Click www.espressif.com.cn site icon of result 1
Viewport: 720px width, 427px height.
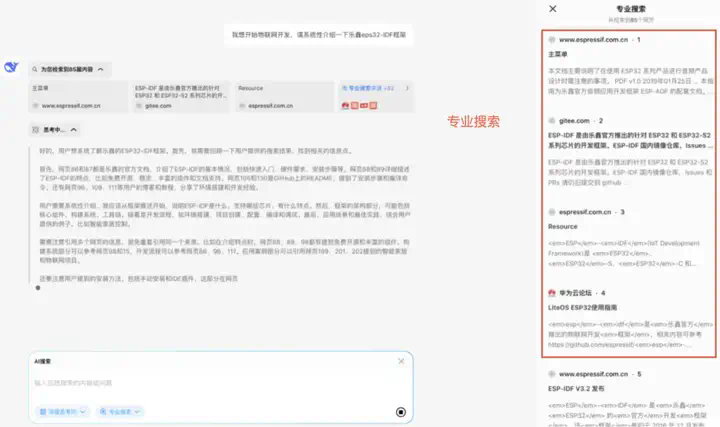coord(552,40)
